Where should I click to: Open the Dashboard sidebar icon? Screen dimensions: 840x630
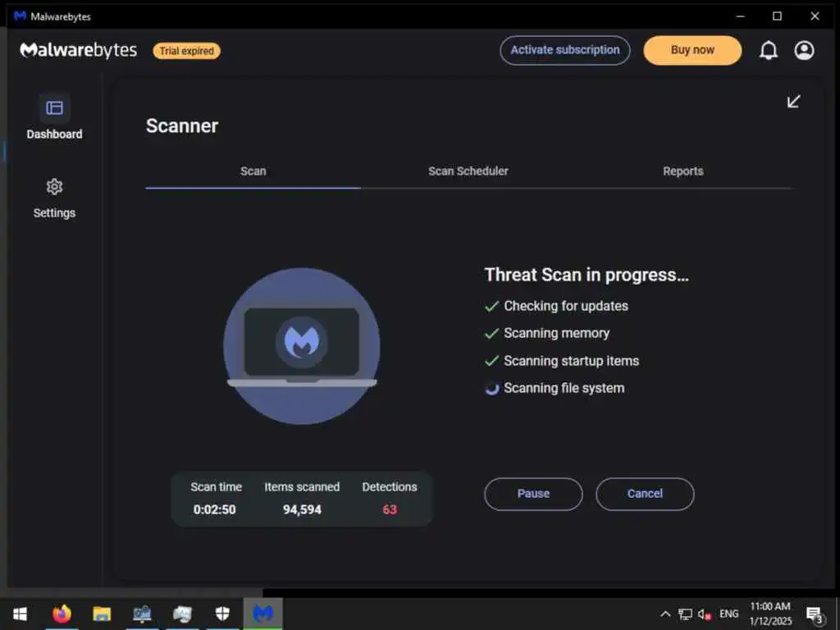click(54, 108)
